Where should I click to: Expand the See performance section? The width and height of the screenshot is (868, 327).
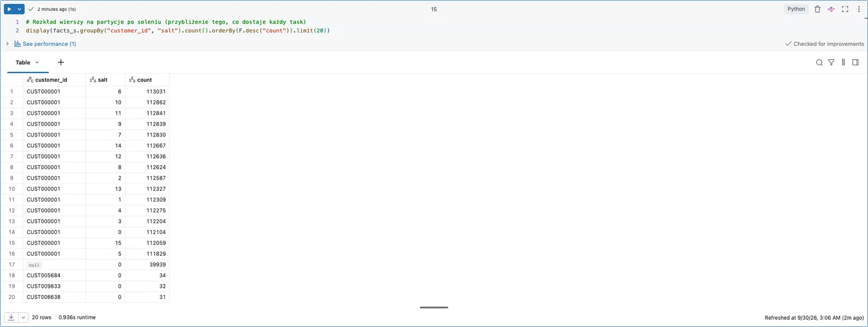pyautogui.click(x=8, y=44)
